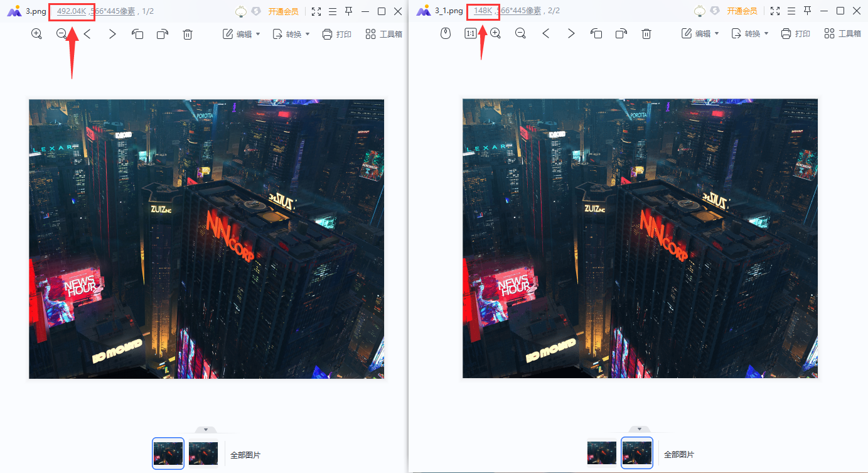Click 打印 in 3_1.png window
The image size is (868, 473).
795,34
